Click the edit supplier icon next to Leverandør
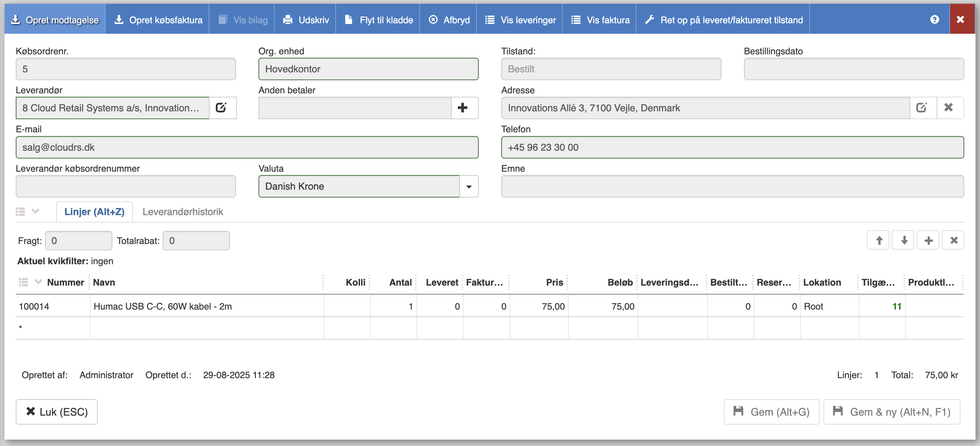980x446 pixels. (221, 108)
